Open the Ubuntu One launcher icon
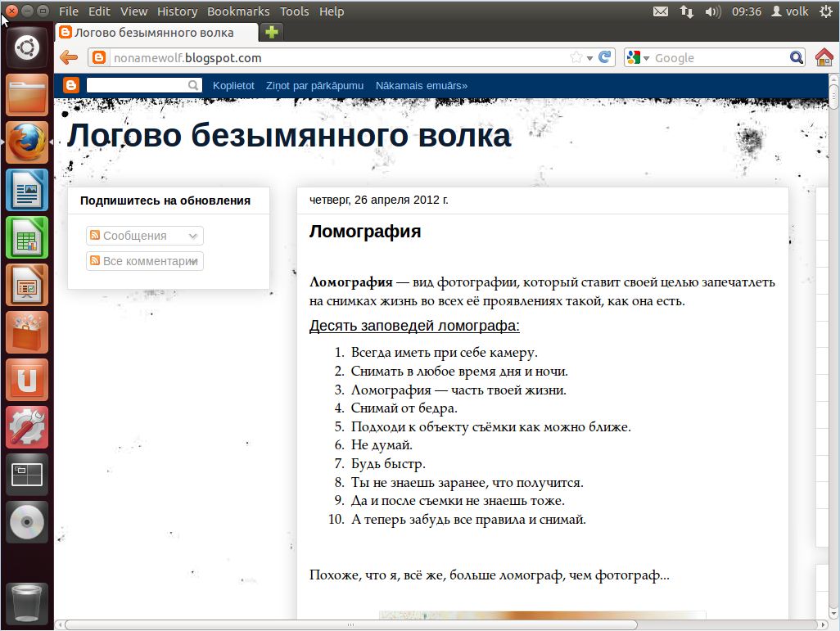 27,381
